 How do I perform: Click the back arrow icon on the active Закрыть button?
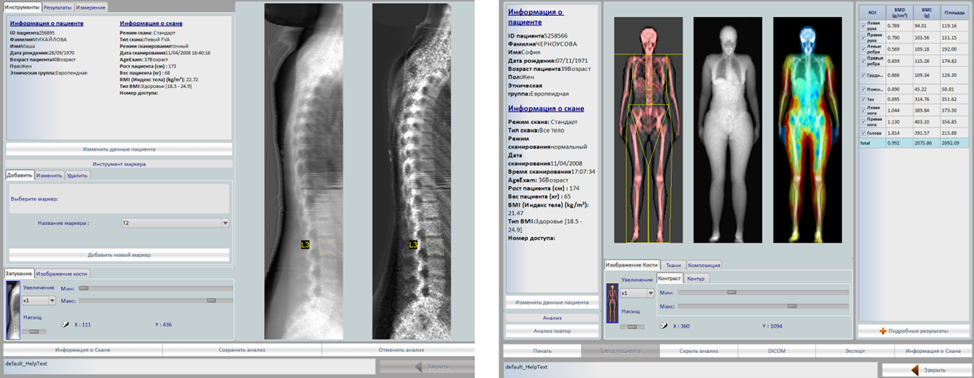915,370
